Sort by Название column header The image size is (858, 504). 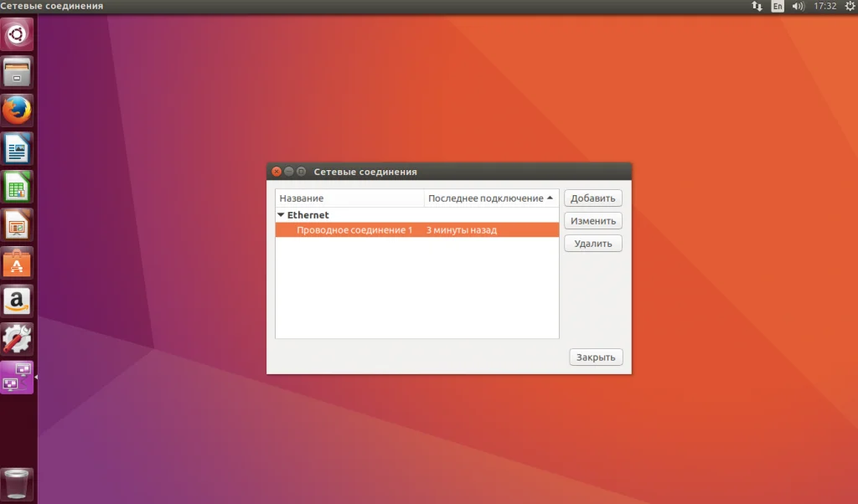coord(349,198)
